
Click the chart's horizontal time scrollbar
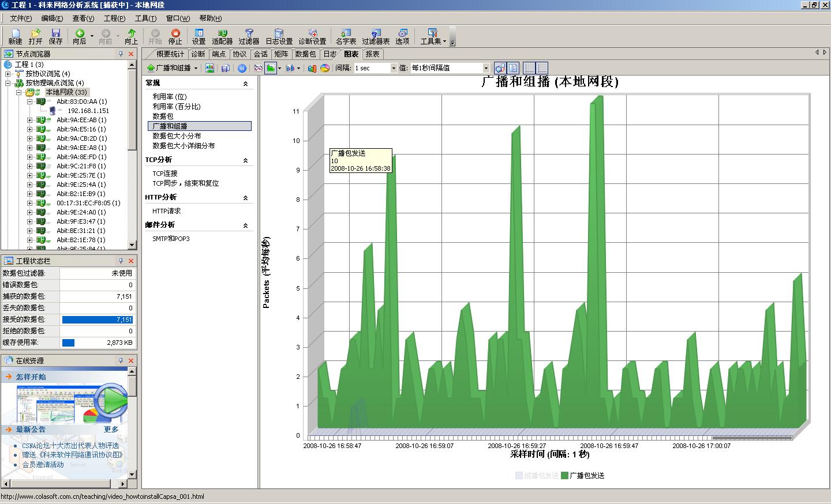(x=751, y=438)
